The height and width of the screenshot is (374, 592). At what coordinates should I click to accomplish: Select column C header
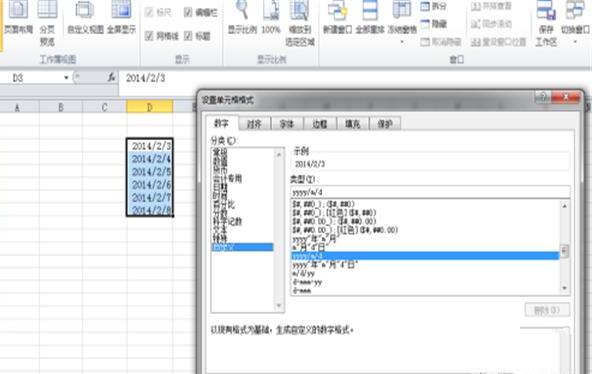click(x=105, y=108)
